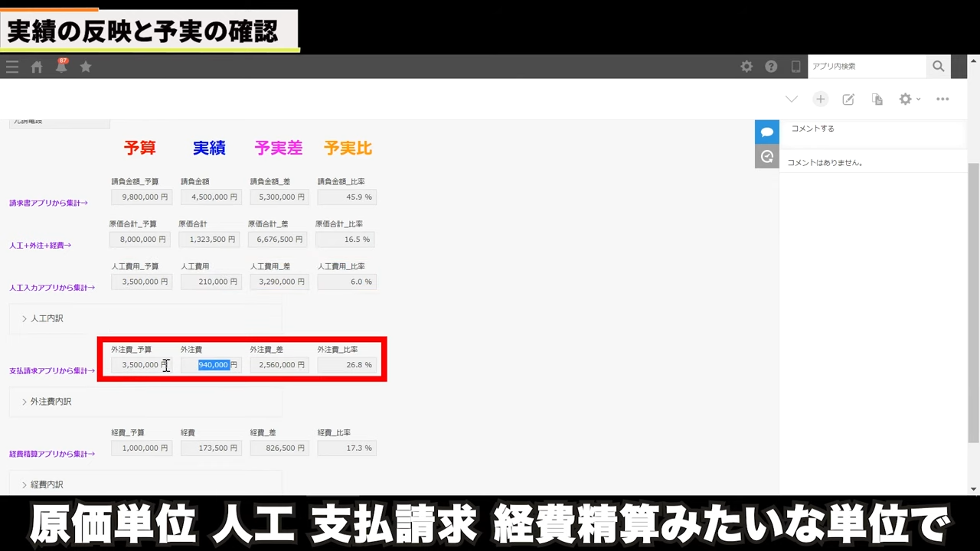Switch to the comments speech-bubble tab
The image size is (980, 551).
tap(766, 132)
